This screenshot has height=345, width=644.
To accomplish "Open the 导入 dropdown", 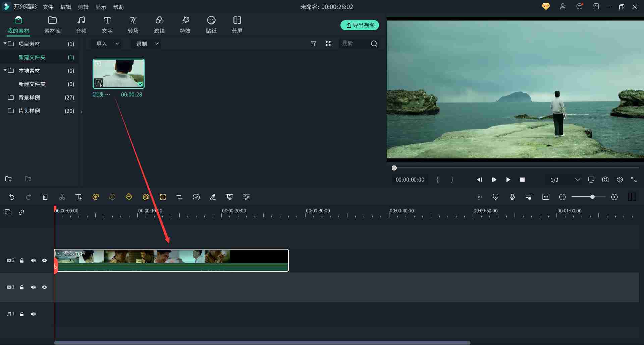I will [107, 44].
